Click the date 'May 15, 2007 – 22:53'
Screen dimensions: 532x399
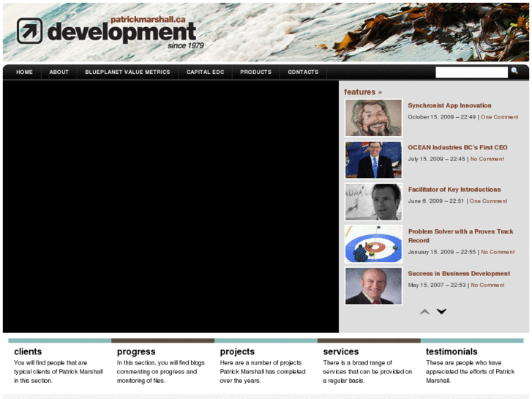(x=437, y=286)
